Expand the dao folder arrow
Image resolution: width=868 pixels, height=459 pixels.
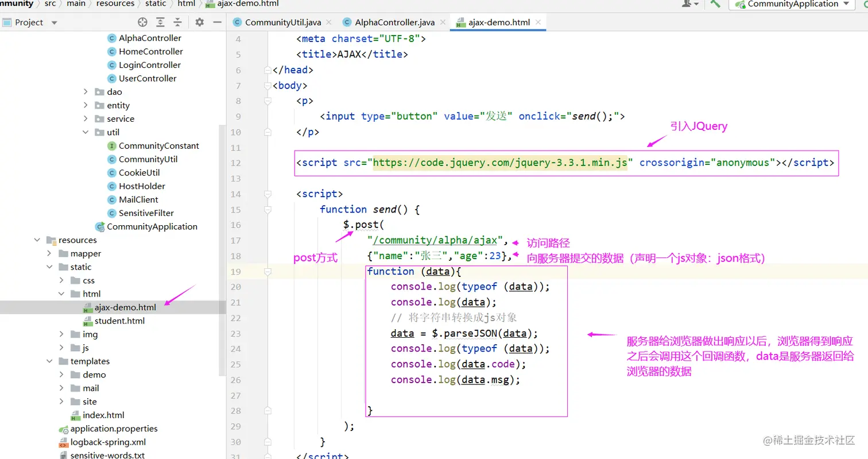click(86, 92)
